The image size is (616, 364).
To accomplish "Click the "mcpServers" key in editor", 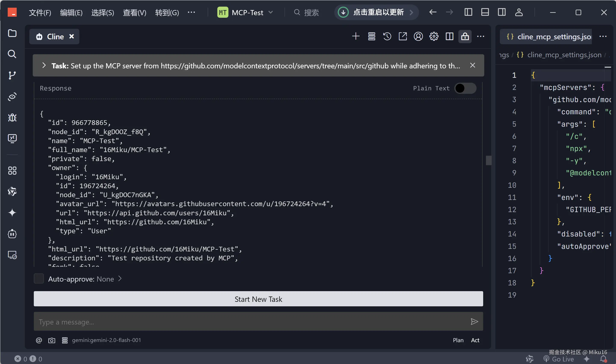I will pos(566,88).
